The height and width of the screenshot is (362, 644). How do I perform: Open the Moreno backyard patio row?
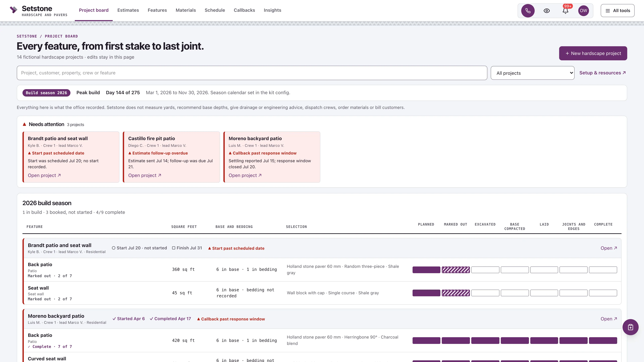click(x=608, y=319)
